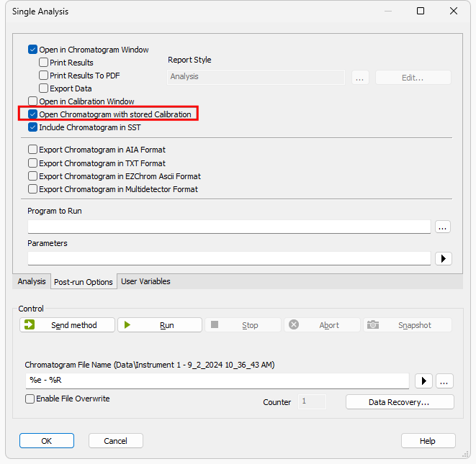Click the Counter value field
Screen dimensions: 476x464
coord(312,402)
